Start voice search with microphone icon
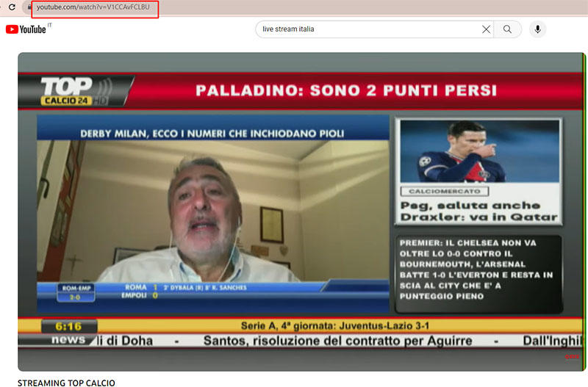588x387 pixels. tap(537, 29)
